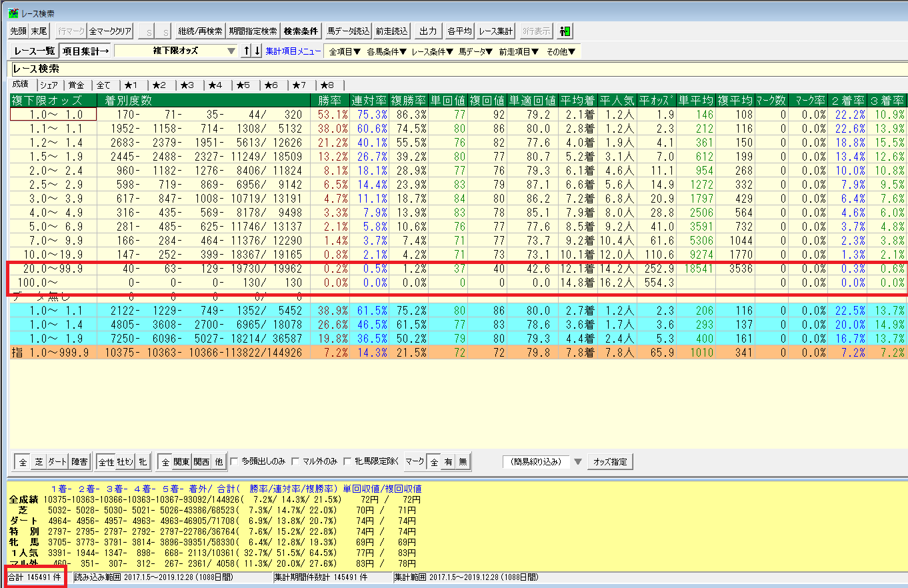Open the 前走項目▼ menu
The height and width of the screenshot is (588, 908).
[x=519, y=51]
